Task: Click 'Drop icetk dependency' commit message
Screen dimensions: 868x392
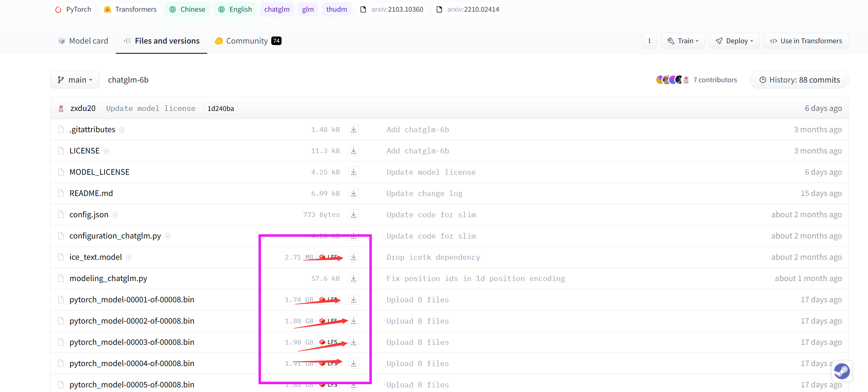Action: [x=433, y=257]
